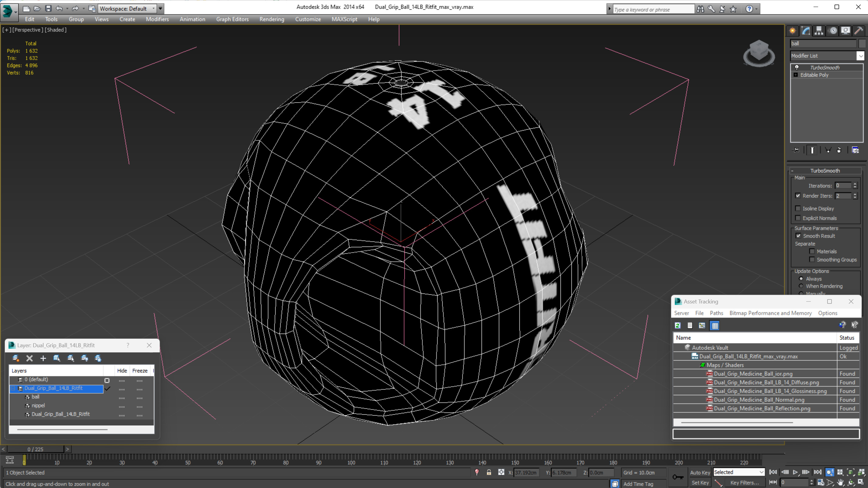Open the Utilities hammer panel tab
The image size is (868, 488).
[x=859, y=31]
